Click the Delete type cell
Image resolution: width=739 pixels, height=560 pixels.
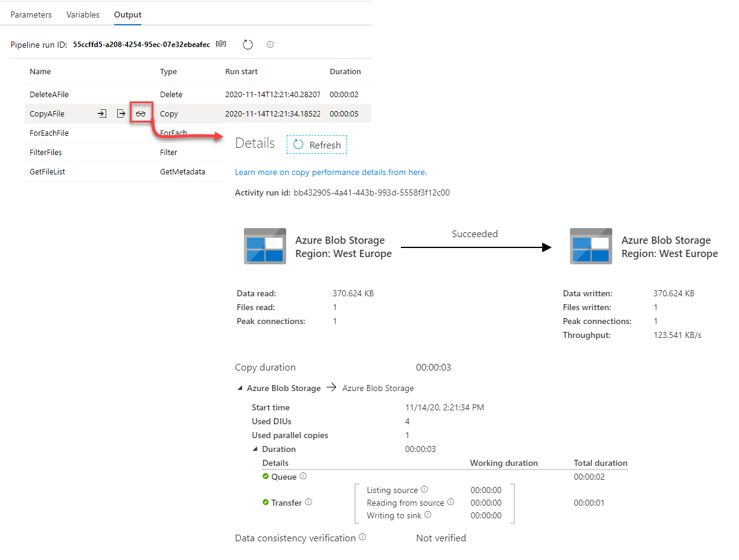pyautogui.click(x=171, y=94)
